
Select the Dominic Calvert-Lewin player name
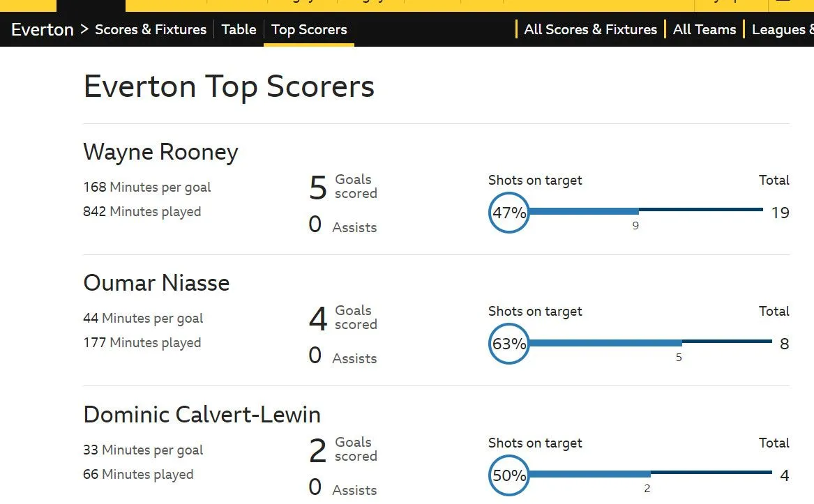point(202,415)
